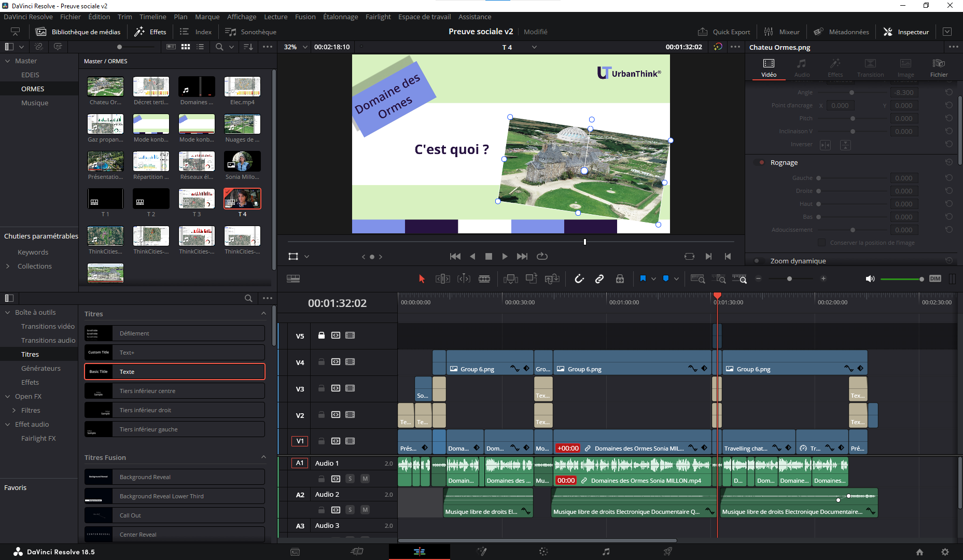Open the Étalonnage menu

[x=340, y=17]
